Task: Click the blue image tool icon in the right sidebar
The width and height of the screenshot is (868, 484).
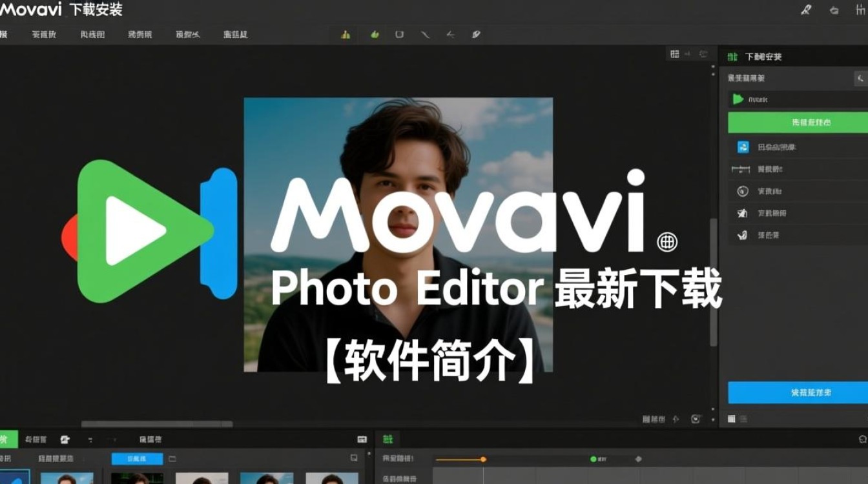Action: pos(744,147)
